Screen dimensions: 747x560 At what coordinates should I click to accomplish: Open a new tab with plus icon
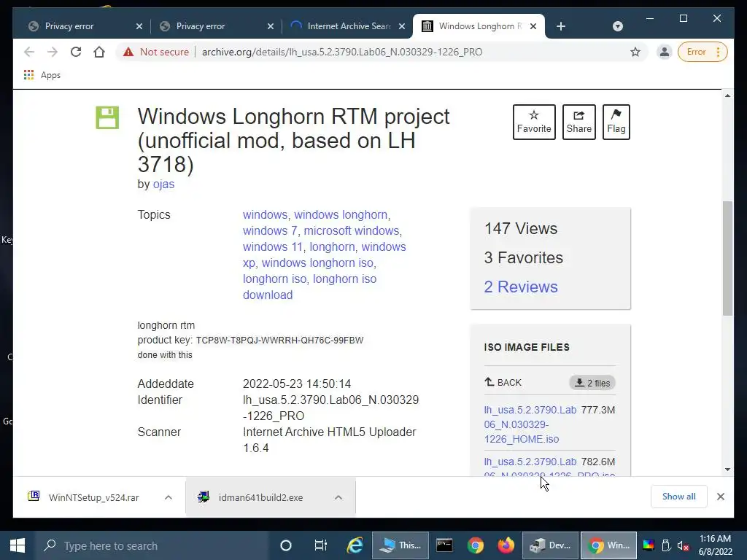[x=561, y=26]
